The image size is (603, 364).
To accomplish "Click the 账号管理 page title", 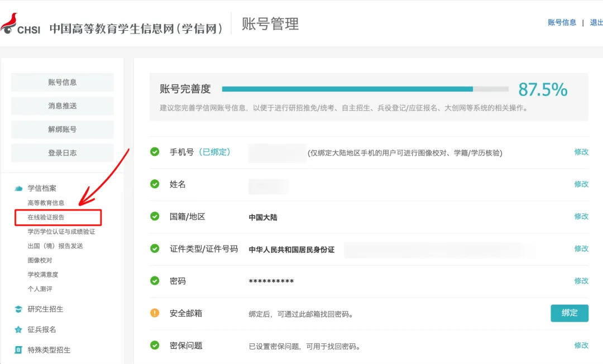I will point(270,24).
